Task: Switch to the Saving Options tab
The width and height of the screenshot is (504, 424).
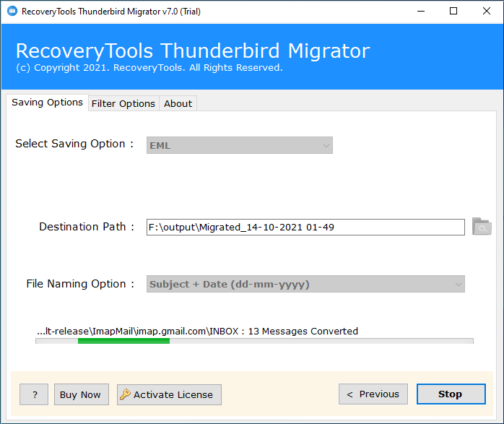Action: pyautogui.click(x=47, y=103)
